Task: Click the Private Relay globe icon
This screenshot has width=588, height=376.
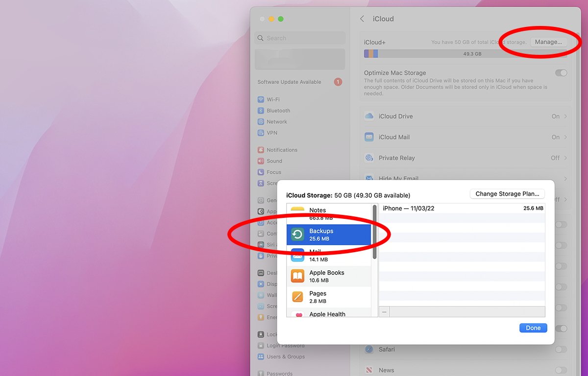Action: coord(369,158)
